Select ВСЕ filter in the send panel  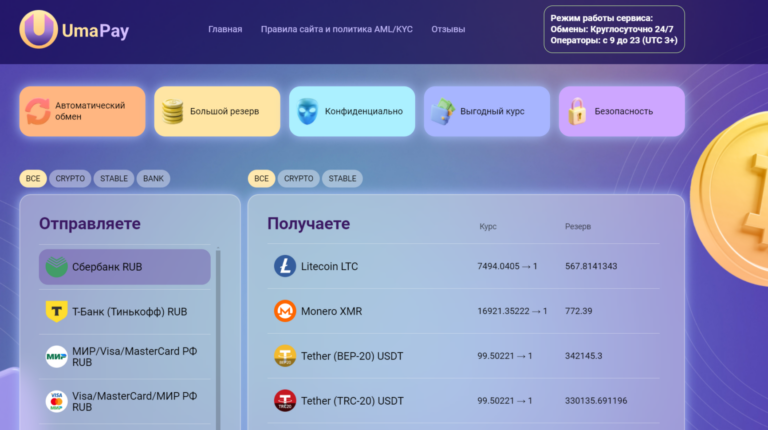point(33,178)
